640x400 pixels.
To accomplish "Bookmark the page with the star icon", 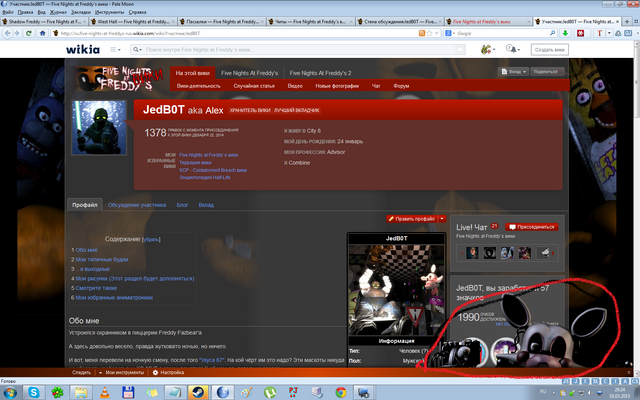I will point(429,33).
